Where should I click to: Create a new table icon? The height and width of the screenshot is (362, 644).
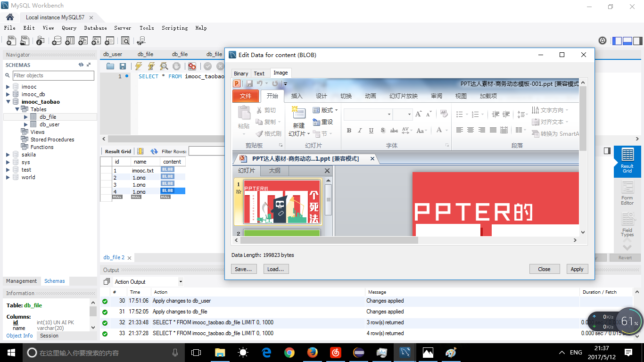tap(70, 41)
